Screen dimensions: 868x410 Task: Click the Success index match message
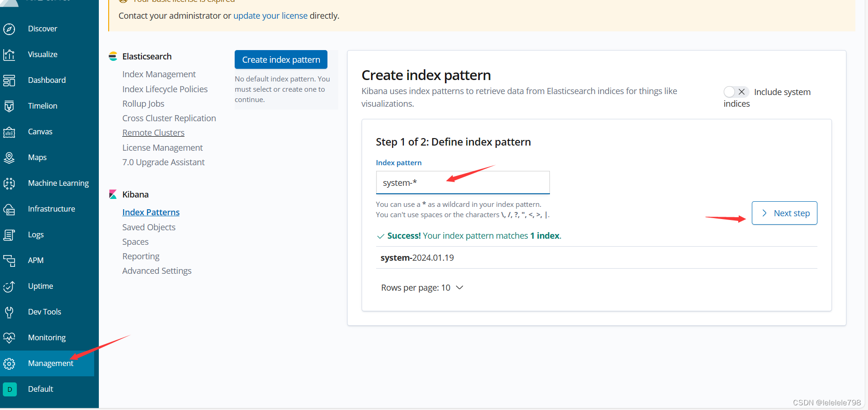pyautogui.click(x=469, y=236)
